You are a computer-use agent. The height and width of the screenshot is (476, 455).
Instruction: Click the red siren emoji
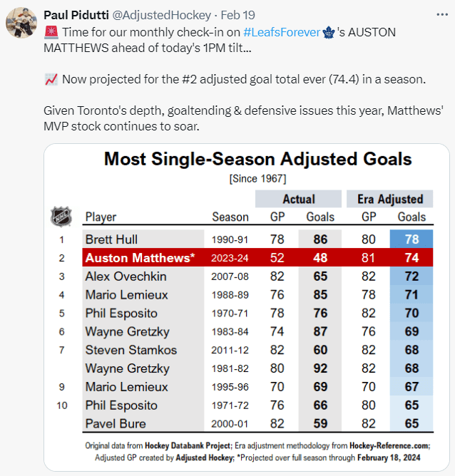tap(51, 33)
